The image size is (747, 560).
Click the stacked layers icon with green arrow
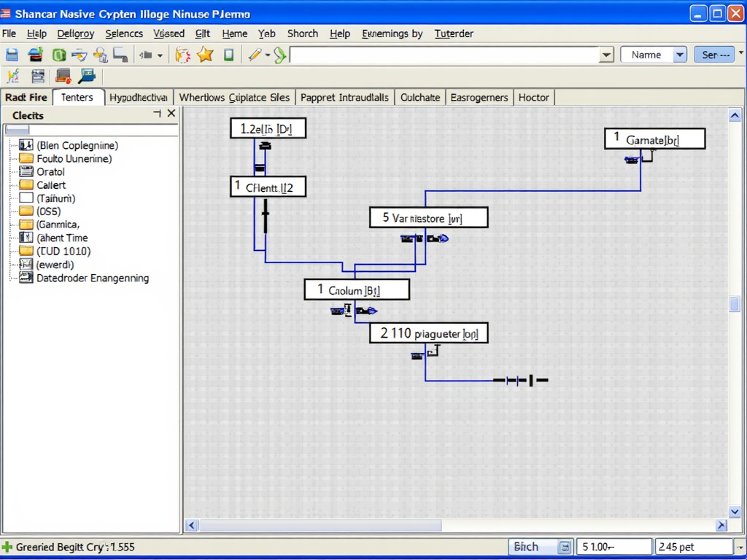pyautogui.click(x=35, y=55)
